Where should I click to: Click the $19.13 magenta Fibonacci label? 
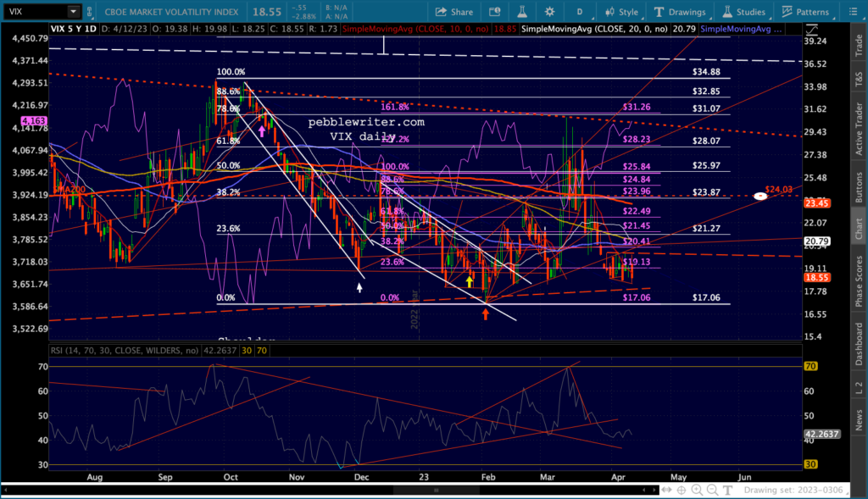coord(637,262)
